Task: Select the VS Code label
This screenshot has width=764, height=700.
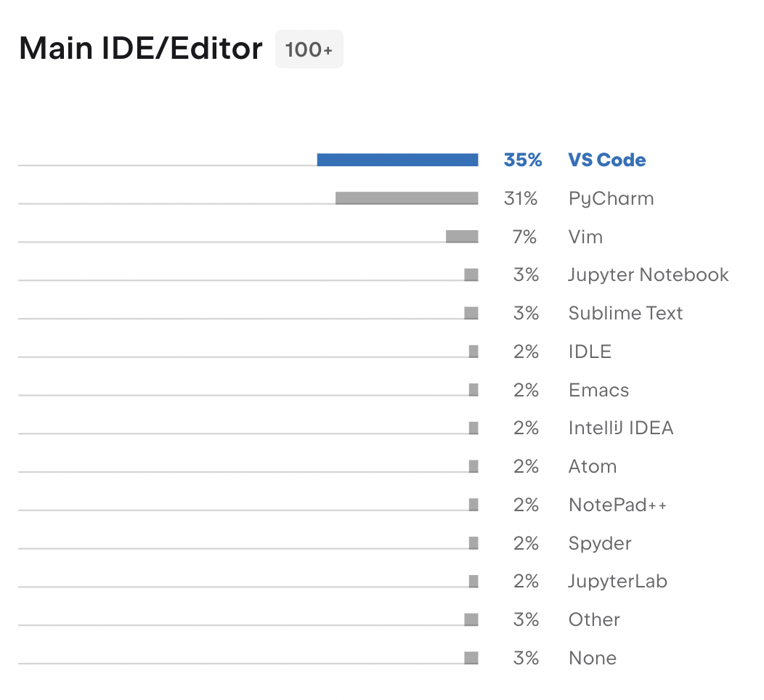Action: (x=607, y=160)
